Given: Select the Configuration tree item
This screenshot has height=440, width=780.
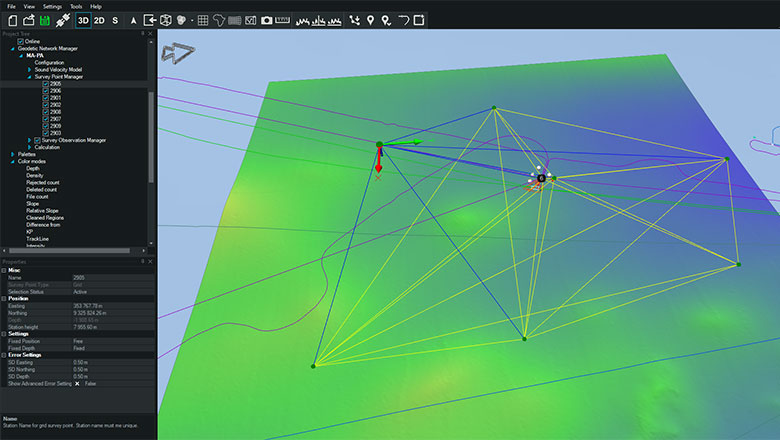Looking at the screenshot, I should (x=49, y=63).
